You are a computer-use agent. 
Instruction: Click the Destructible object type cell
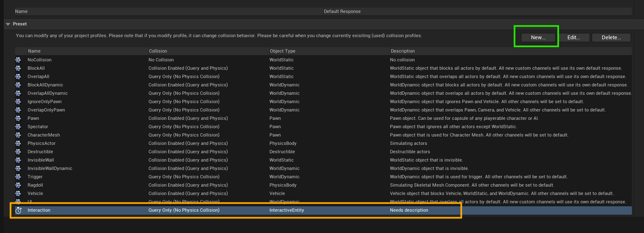coord(282,152)
